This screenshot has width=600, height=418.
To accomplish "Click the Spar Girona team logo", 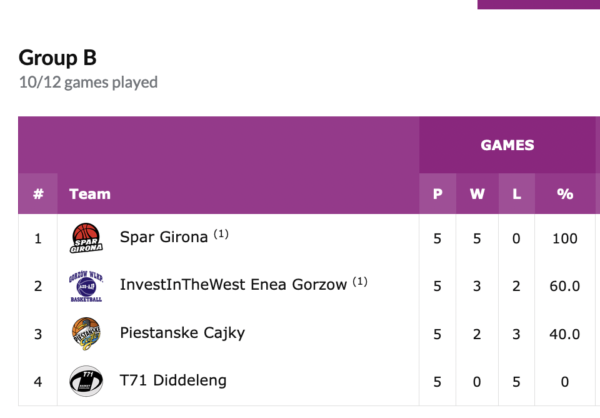I will pyautogui.click(x=86, y=238).
